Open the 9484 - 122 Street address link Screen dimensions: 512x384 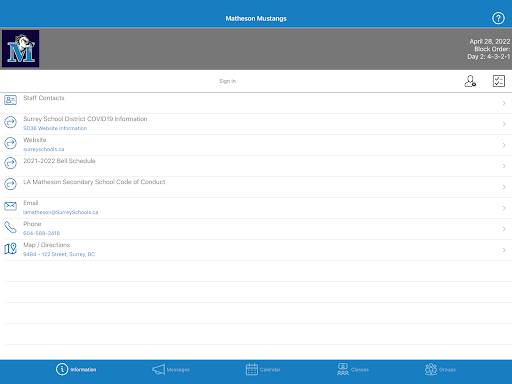(x=59, y=254)
